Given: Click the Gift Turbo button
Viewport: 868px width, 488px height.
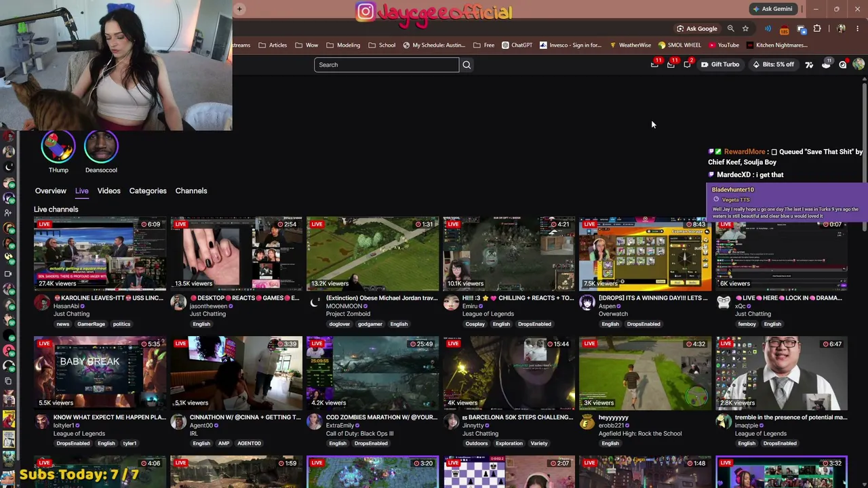Looking at the screenshot, I should coord(720,64).
